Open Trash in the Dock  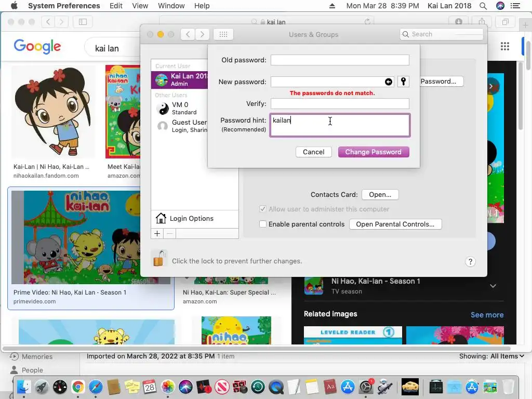[x=508, y=387]
